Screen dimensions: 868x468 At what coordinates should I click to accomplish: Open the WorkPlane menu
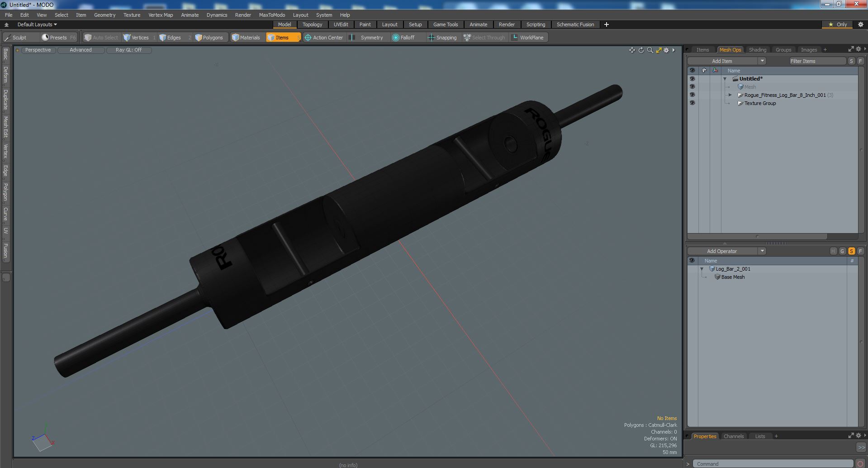coord(528,38)
